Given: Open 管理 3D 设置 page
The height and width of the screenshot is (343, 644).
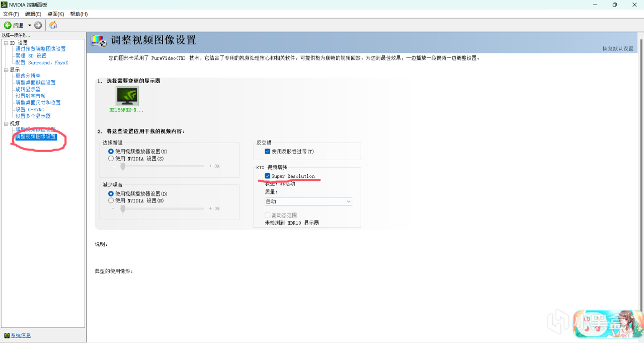Looking at the screenshot, I should (x=31, y=56).
